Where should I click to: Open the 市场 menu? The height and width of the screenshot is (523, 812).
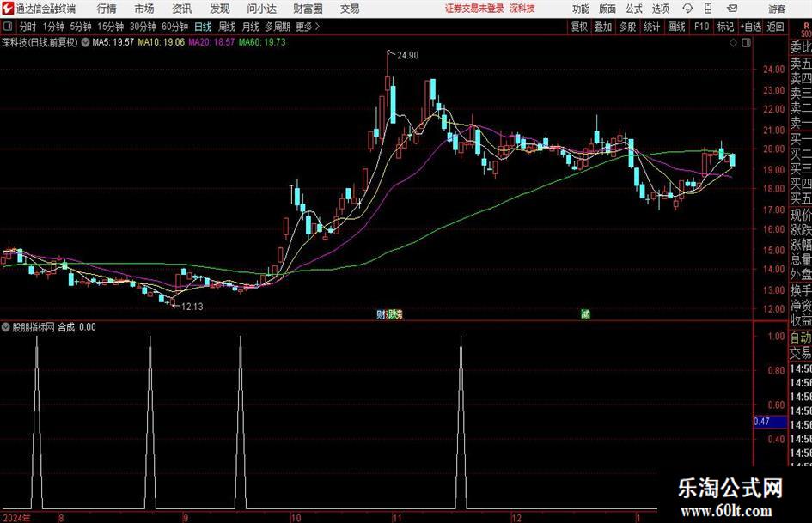[144, 9]
